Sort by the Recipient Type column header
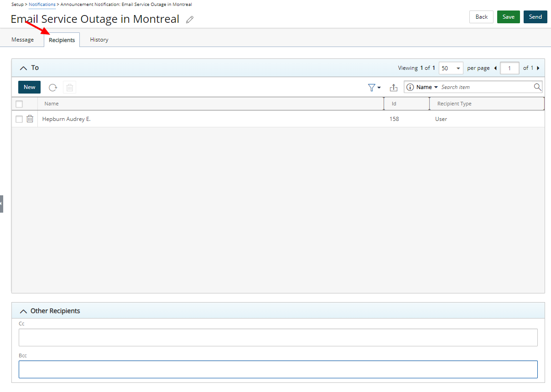 click(x=487, y=104)
